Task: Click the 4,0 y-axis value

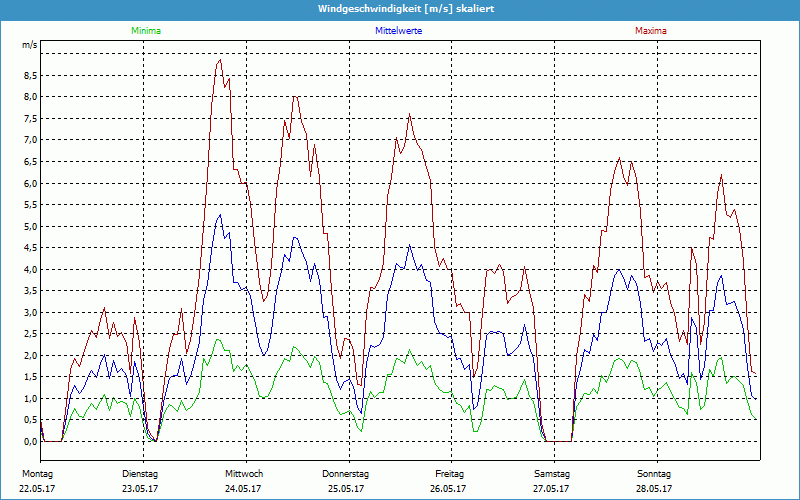Action: (x=31, y=269)
